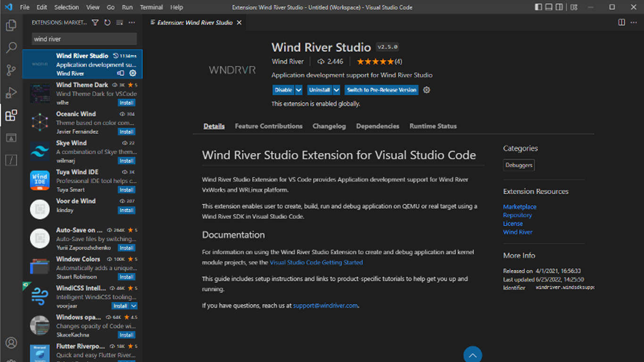
Task: Click the Wind River publisher name
Action: coord(288,62)
